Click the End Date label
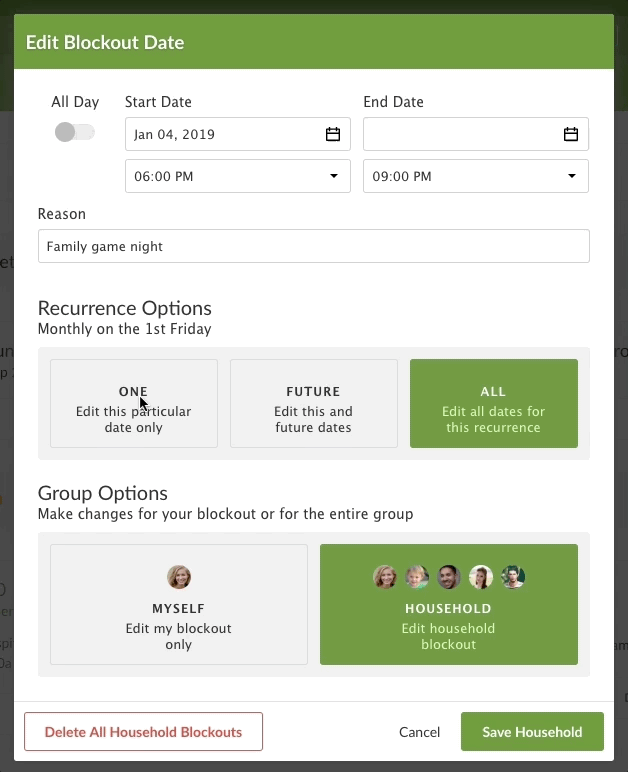This screenshot has width=628, height=772. point(393,102)
